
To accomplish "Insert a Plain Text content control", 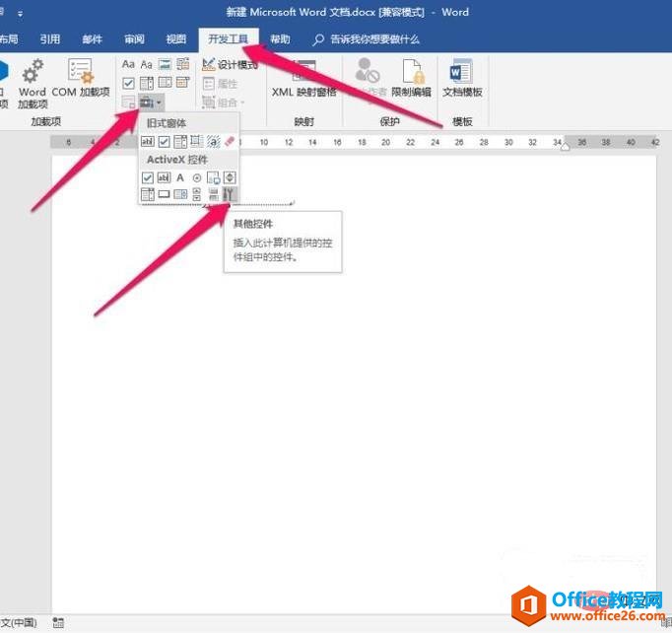I will click(x=146, y=64).
